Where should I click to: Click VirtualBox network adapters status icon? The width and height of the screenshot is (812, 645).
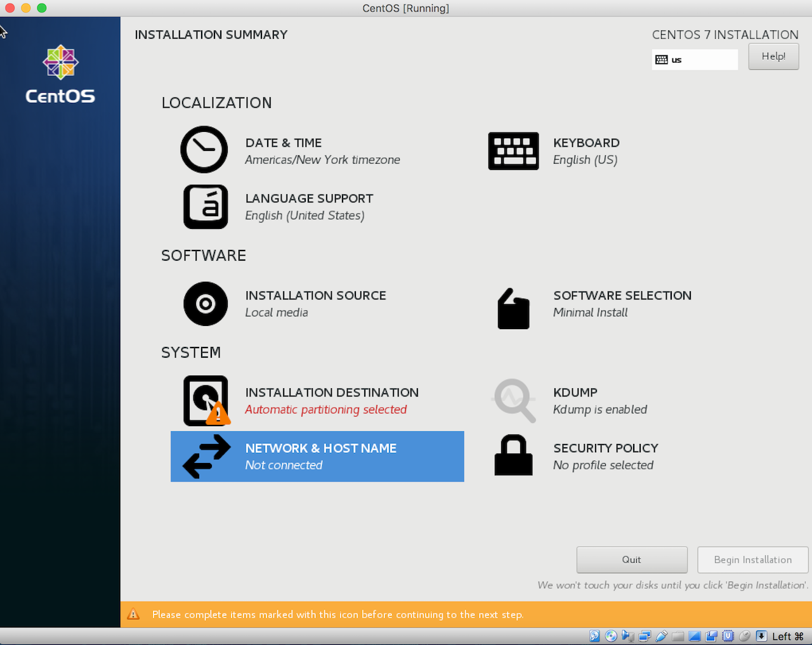coord(645,636)
